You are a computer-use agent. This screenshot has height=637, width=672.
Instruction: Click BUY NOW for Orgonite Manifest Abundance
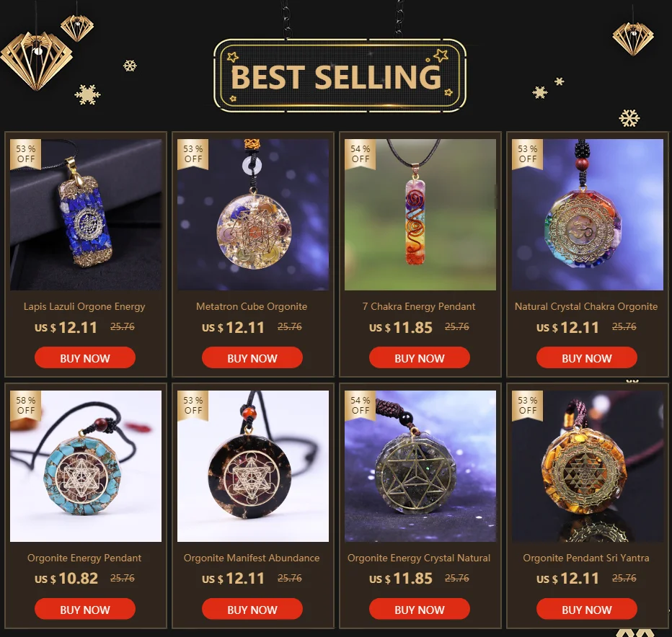pyautogui.click(x=252, y=609)
